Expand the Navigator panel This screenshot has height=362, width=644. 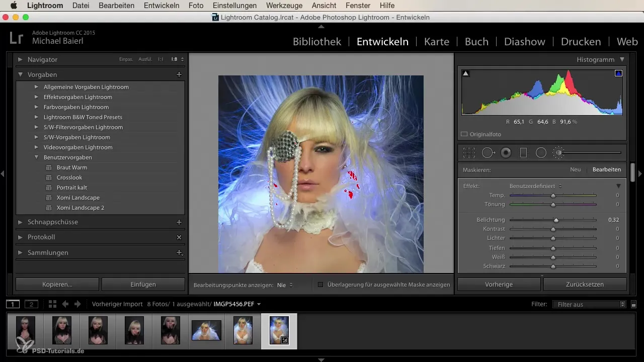pyautogui.click(x=20, y=59)
